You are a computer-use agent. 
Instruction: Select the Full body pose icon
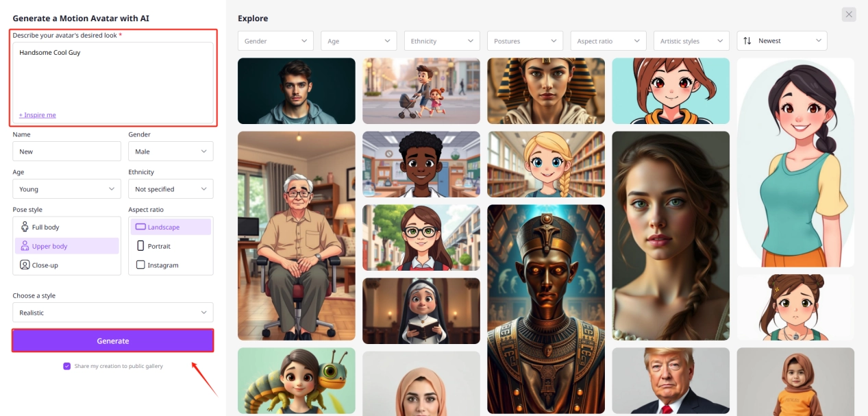(x=25, y=227)
